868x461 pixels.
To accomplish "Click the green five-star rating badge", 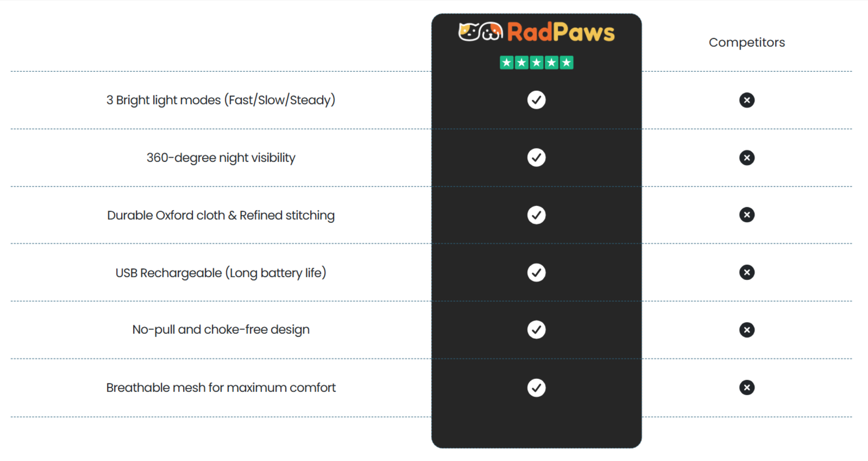I will point(536,63).
